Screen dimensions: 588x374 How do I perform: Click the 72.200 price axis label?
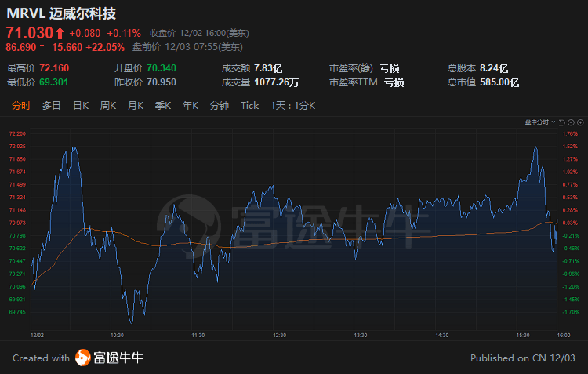pos(17,133)
